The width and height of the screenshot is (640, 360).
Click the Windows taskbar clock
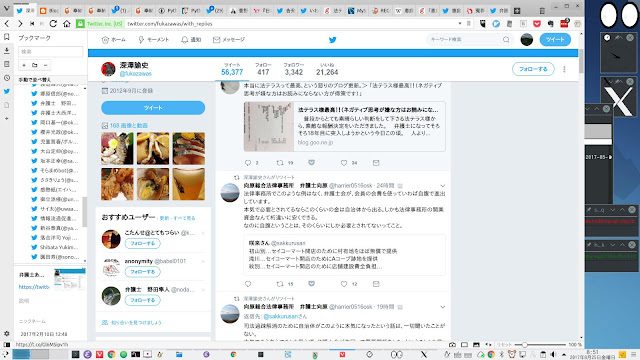(593, 354)
